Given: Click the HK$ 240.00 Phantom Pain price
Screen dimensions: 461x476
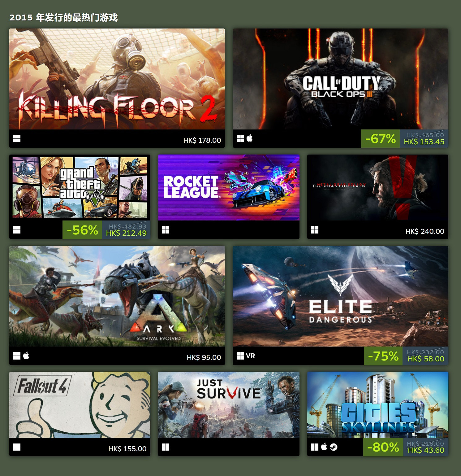Looking at the screenshot, I should pyautogui.click(x=425, y=231).
